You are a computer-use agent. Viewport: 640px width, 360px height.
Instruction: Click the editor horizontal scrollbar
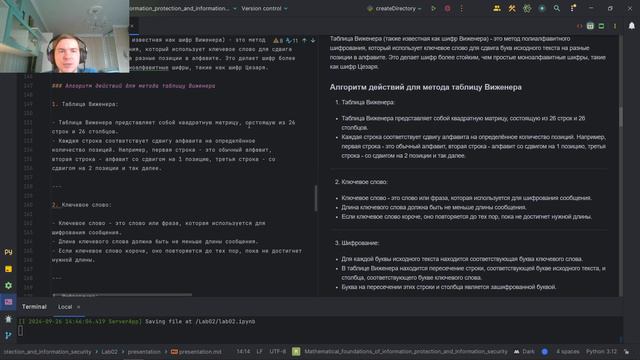[x=122, y=294]
